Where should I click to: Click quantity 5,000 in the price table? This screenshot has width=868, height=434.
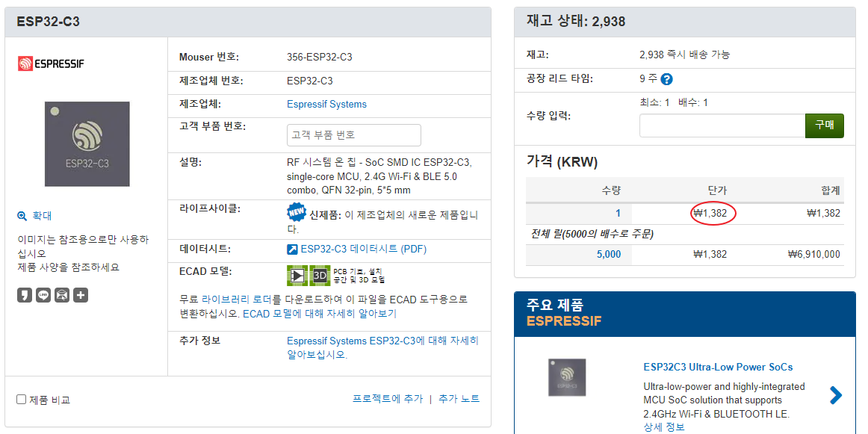pos(609,254)
